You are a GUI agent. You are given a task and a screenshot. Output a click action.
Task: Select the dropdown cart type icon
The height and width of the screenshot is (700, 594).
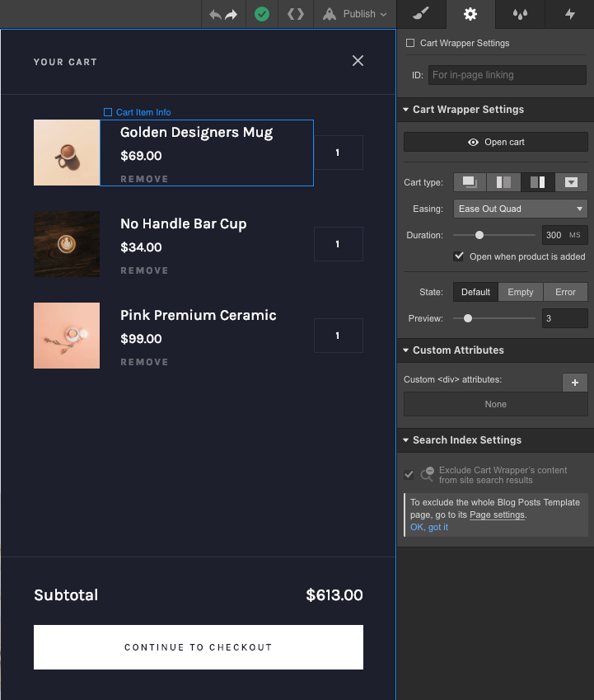pyautogui.click(x=571, y=182)
